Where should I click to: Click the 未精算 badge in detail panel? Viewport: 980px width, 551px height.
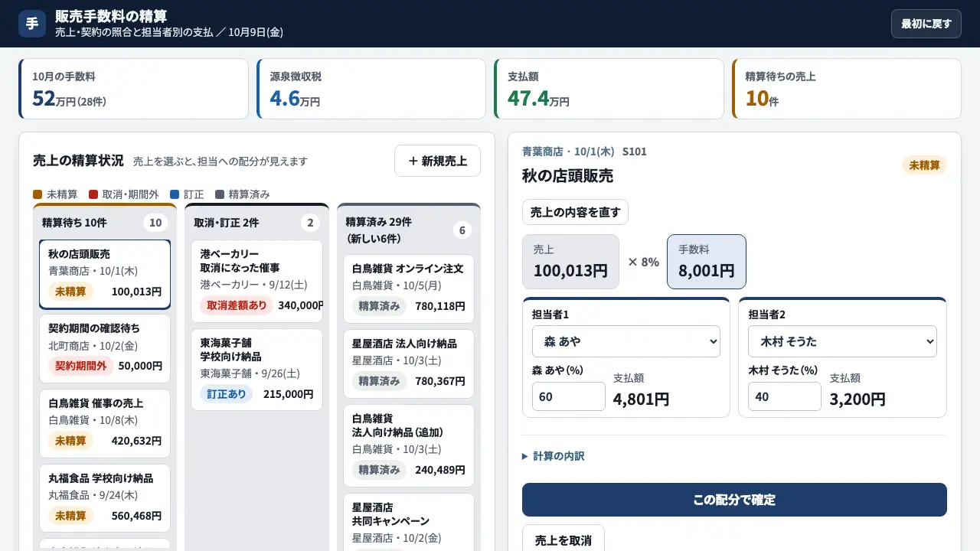[x=924, y=165]
